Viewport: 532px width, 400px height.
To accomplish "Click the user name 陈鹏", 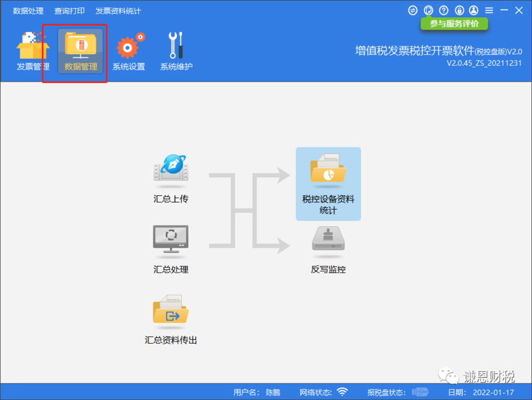I will 273,393.
